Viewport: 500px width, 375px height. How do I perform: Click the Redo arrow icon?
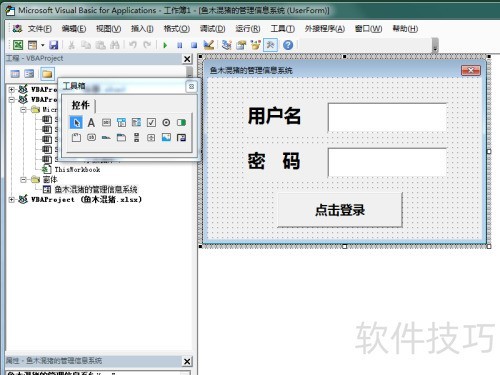pos(147,45)
